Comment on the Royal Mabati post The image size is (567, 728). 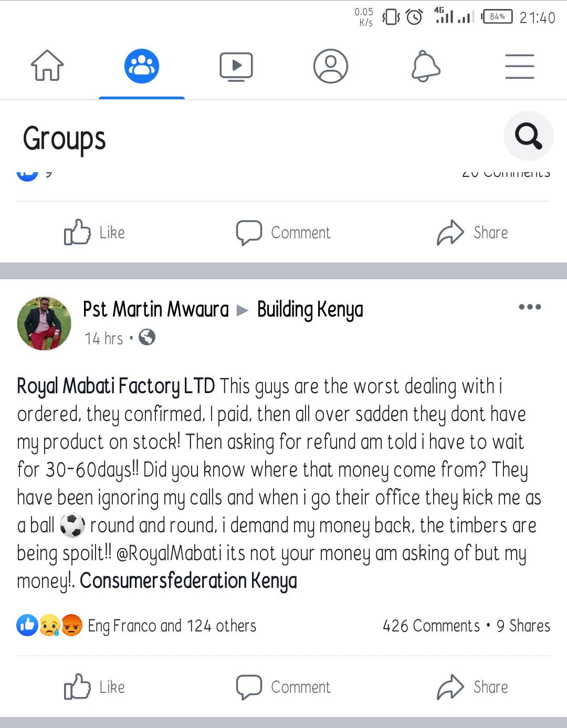[x=283, y=687]
